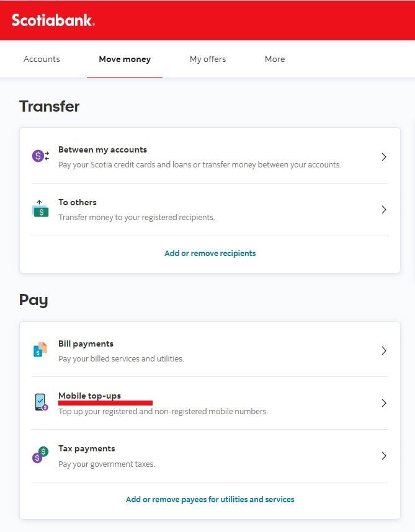Click the To others money icon
This screenshot has height=532, width=415.
(40, 208)
